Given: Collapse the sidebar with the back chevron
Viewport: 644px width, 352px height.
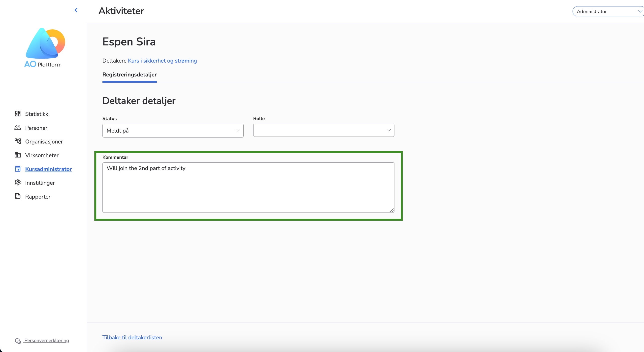Looking at the screenshot, I should [x=76, y=10].
